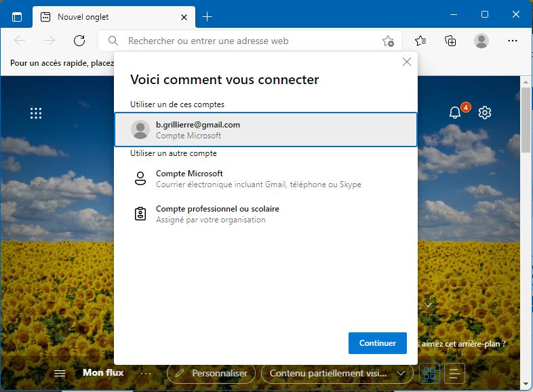
Task: Open the Favorites list icon
Action: 420,41
